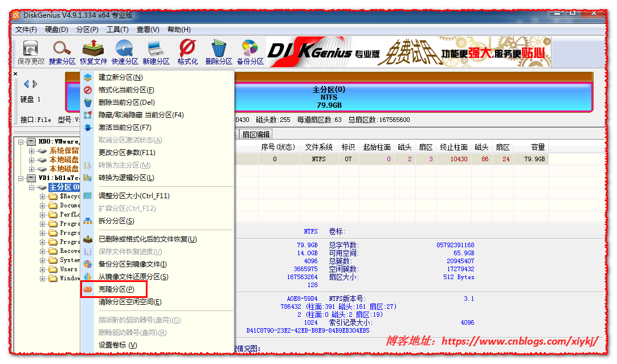Open the 备份分区 backup tool
Screen dimensions: 617x364
click(x=250, y=52)
